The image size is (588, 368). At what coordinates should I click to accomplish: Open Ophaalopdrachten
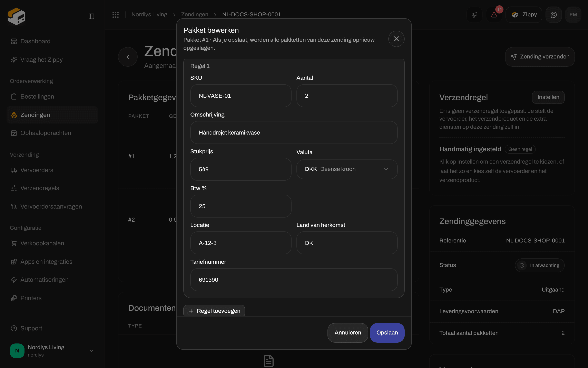pyautogui.click(x=52, y=133)
